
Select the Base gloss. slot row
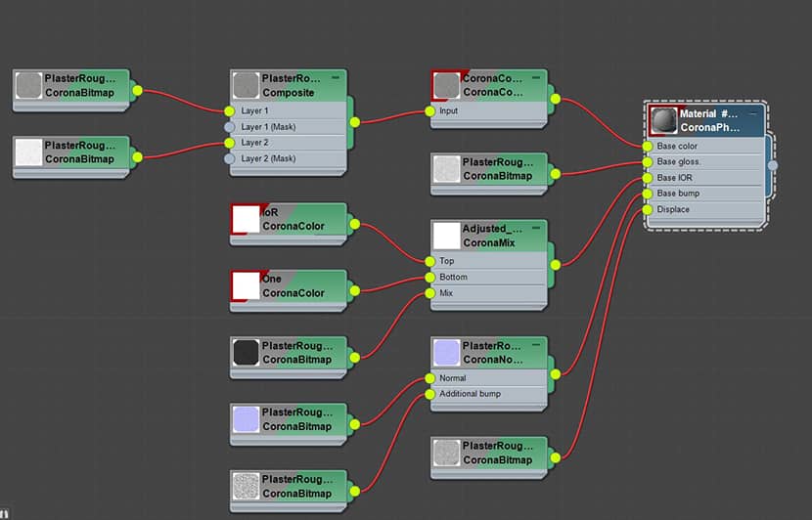coord(704,162)
